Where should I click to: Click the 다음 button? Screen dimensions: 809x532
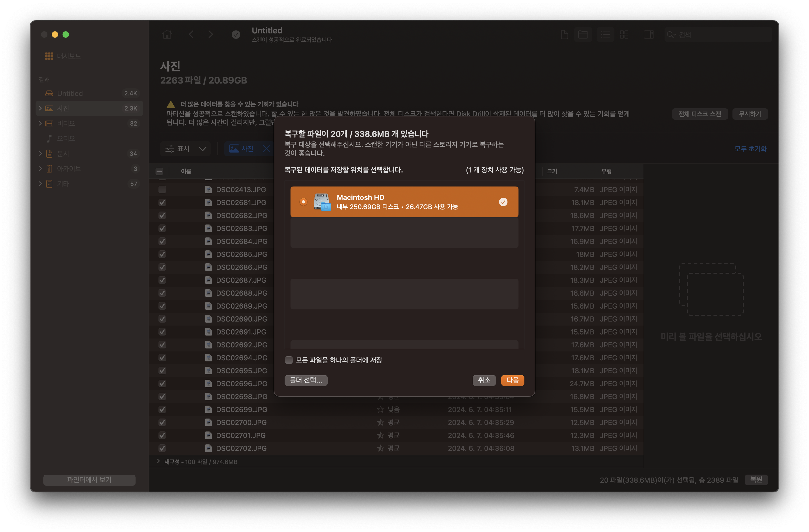[x=512, y=380]
